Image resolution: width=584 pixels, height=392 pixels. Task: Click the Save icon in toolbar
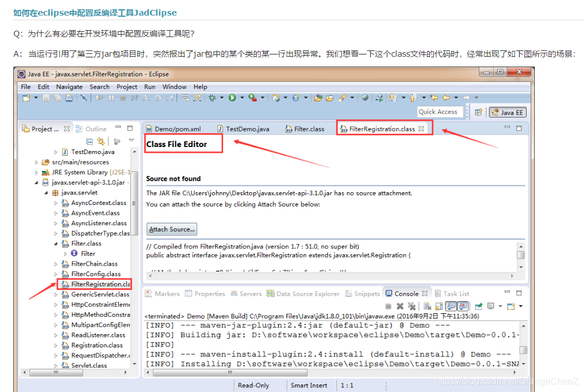pos(46,98)
